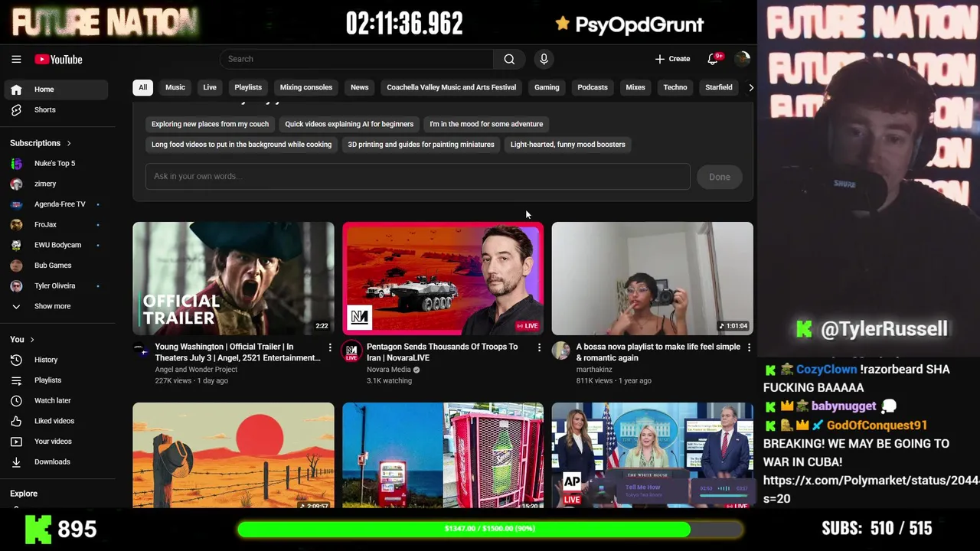The image size is (980, 551).
Task: Choose 'Long food videos' suggestion
Action: pos(241,144)
